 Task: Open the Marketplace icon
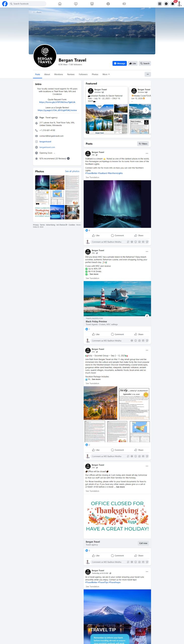click(x=92, y=4)
